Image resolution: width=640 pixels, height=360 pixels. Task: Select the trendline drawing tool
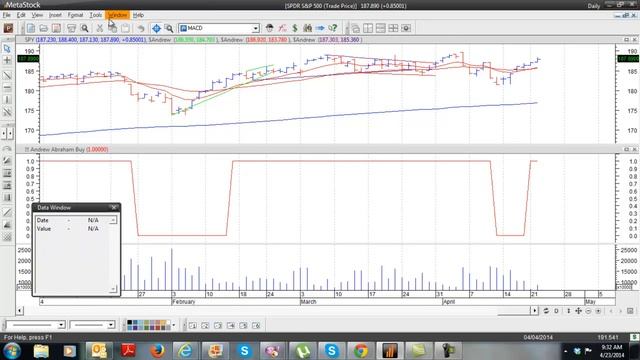click(x=7, y=76)
